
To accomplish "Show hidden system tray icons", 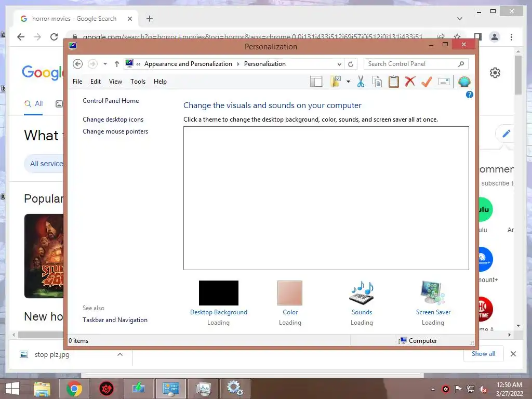I will 433,389.
